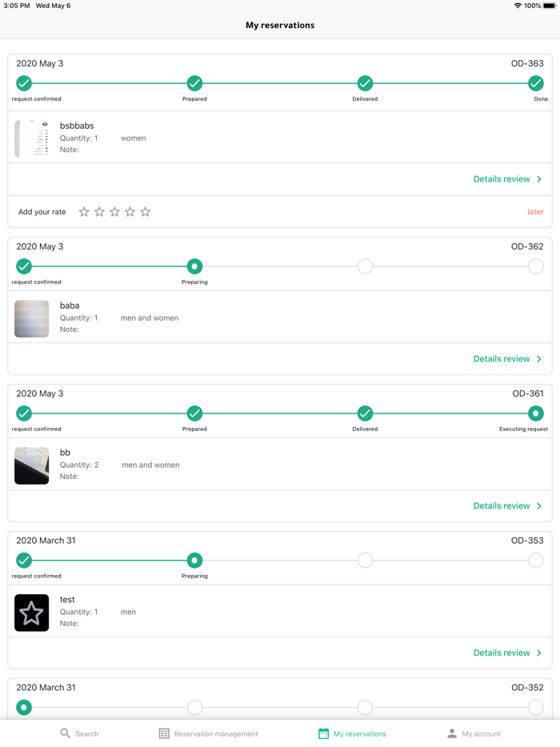Image resolution: width=560 pixels, height=747 pixels.
Task: Open the baba product thumbnail
Action: 32,318
